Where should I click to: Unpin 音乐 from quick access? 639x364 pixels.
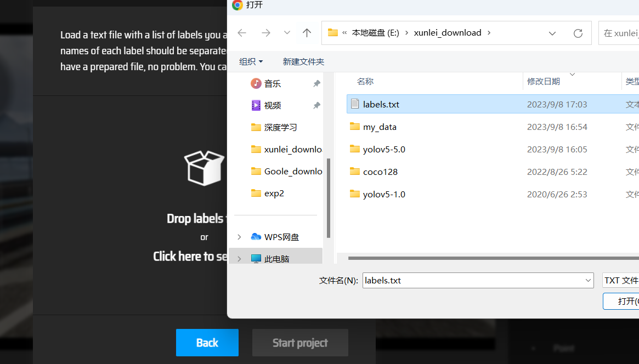(316, 83)
